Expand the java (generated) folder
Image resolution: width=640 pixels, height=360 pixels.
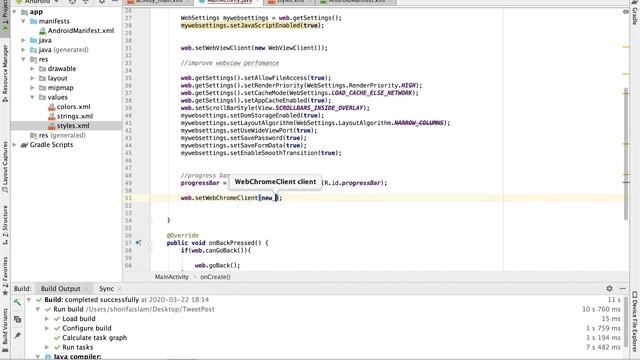[x=23, y=50]
